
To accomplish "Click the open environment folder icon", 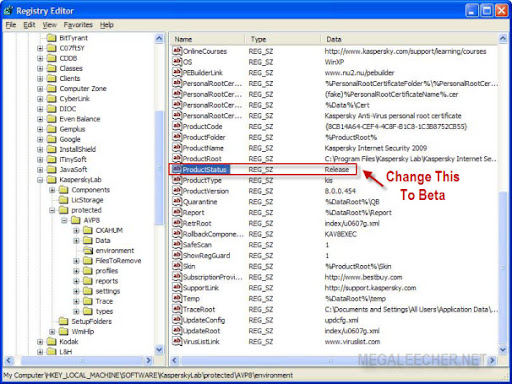I will [x=88, y=250].
